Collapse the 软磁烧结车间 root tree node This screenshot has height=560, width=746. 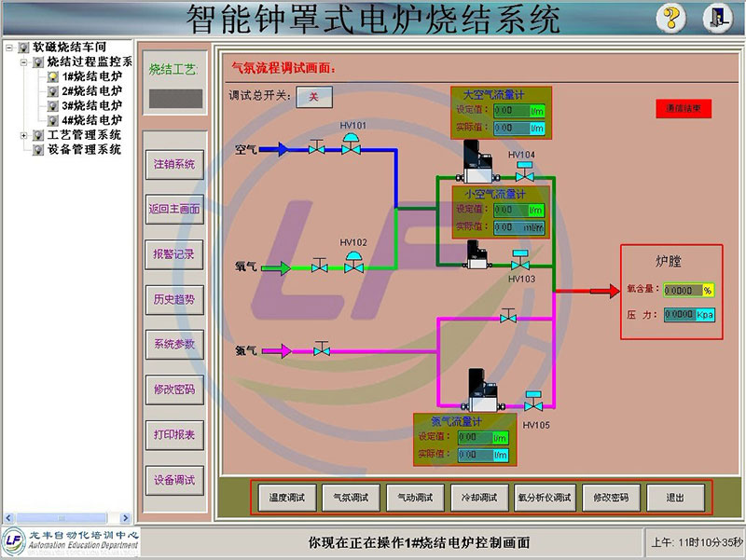[x=8, y=47]
